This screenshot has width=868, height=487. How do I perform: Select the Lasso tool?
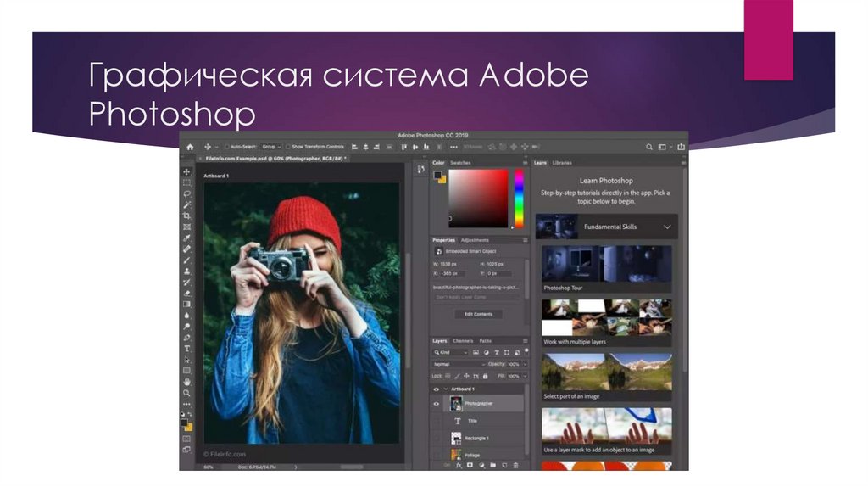pos(187,194)
